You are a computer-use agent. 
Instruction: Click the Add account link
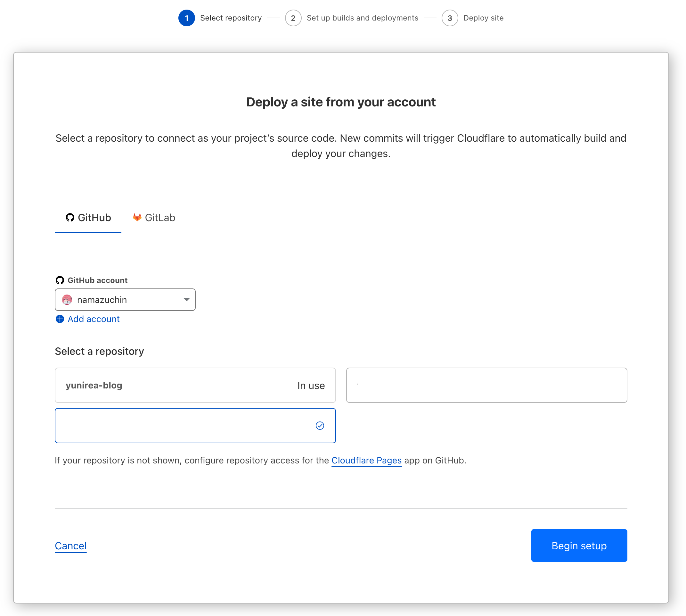click(94, 319)
